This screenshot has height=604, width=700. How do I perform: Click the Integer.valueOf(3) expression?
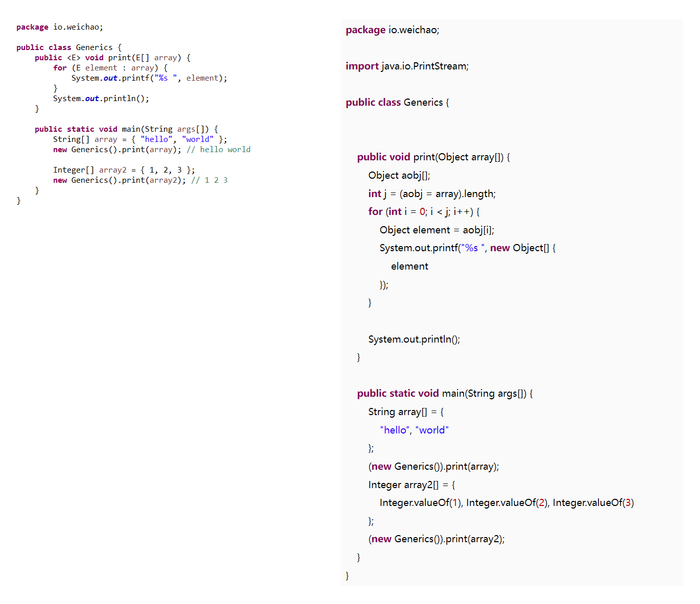593,503
